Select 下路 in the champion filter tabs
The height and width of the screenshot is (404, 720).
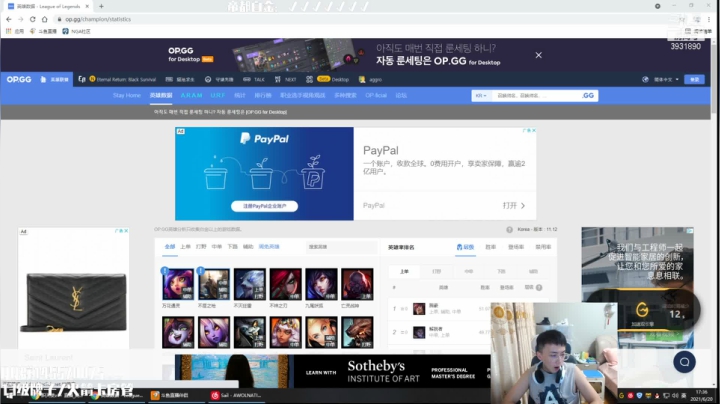[x=232, y=247]
